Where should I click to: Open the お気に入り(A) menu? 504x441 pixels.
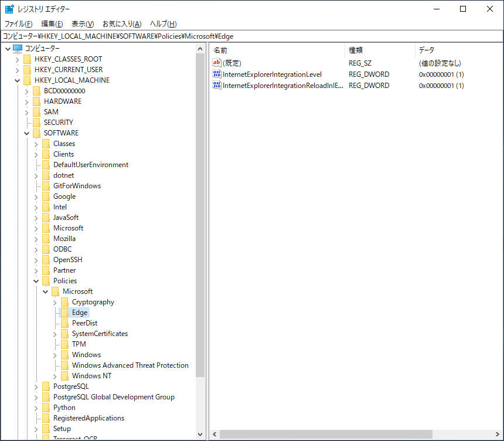[122, 24]
